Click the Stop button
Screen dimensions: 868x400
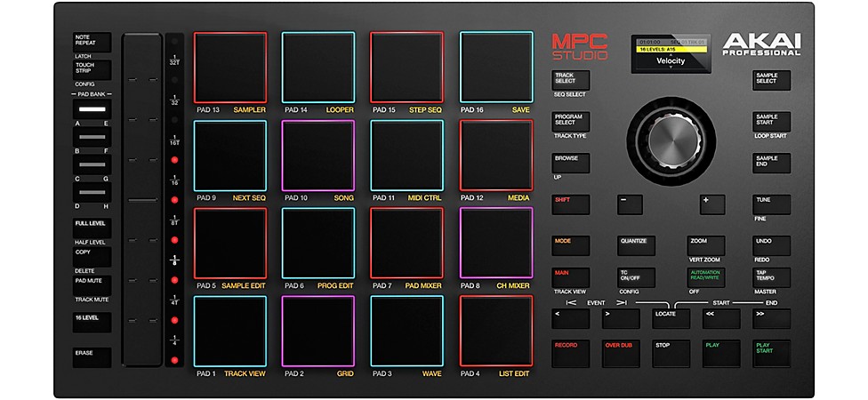click(x=671, y=354)
